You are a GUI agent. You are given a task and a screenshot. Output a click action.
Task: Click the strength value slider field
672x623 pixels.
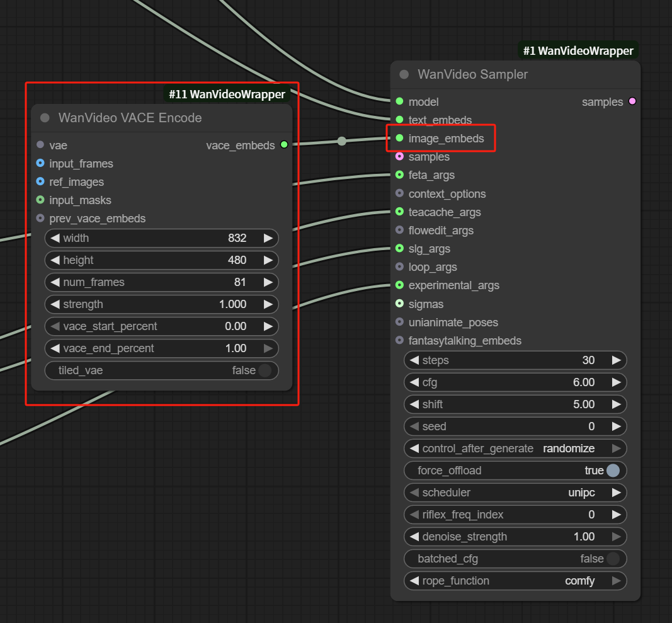(x=162, y=304)
